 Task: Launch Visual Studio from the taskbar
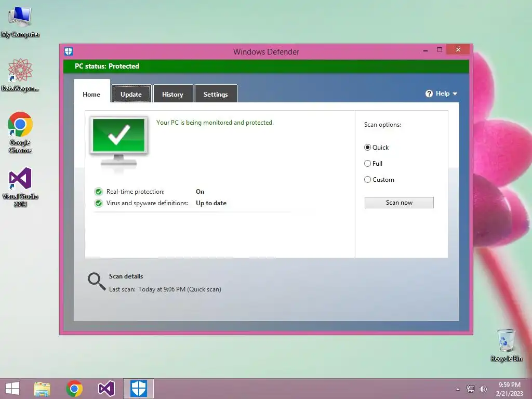click(106, 389)
